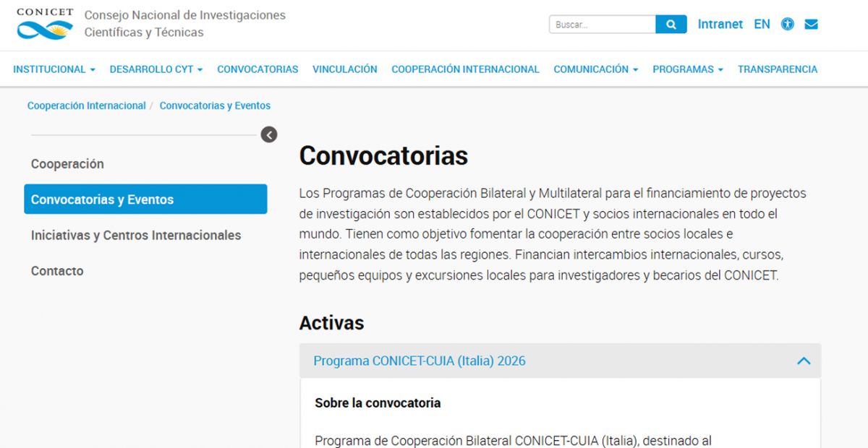
Task: Open the TRANSPARENCIA menu item
Action: (x=778, y=69)
